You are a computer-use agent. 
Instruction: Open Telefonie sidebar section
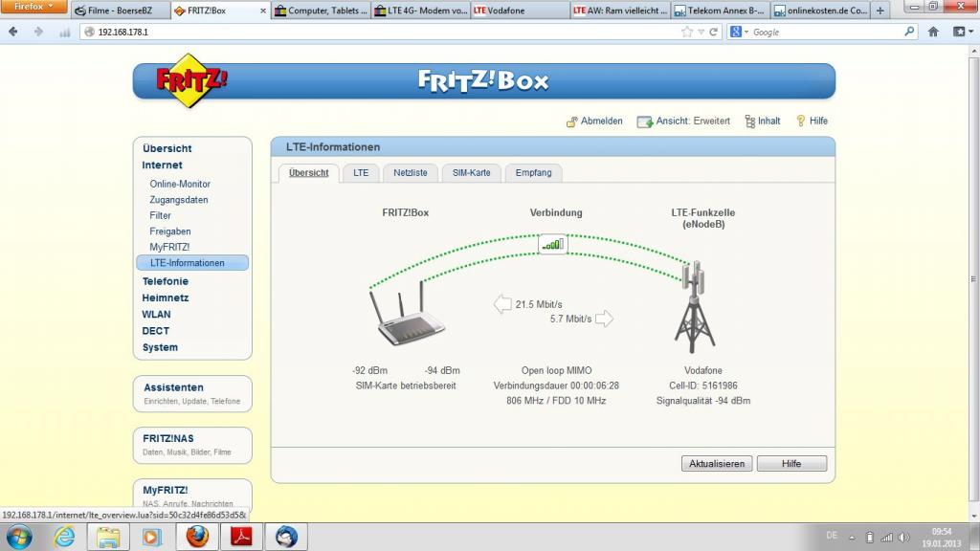pyautogui.click(x=165, y=282)
